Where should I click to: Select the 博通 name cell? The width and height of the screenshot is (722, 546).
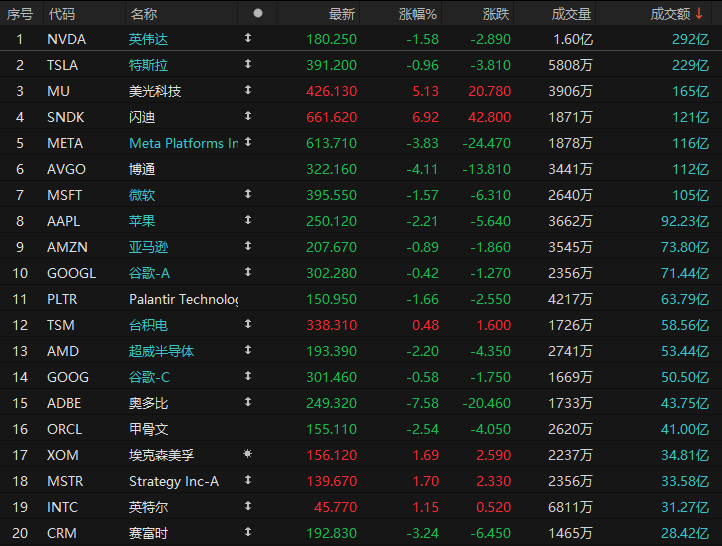pos(142,169)
